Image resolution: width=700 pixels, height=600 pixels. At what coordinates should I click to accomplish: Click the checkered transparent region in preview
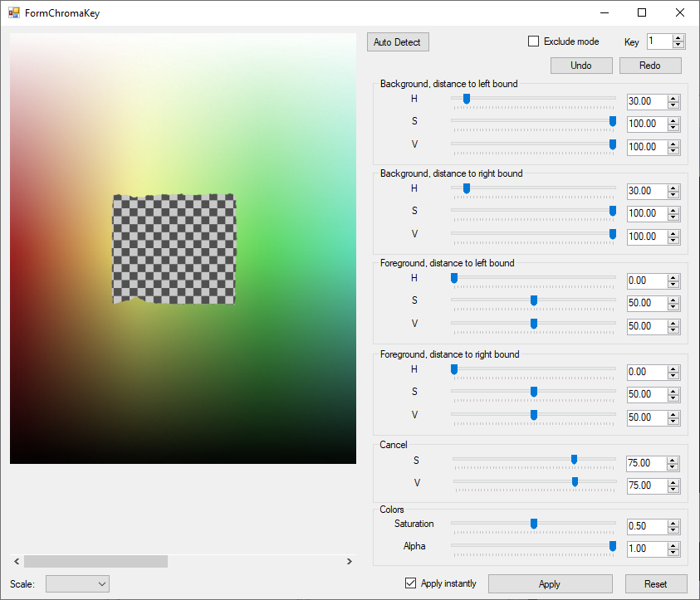coord(174,249)
